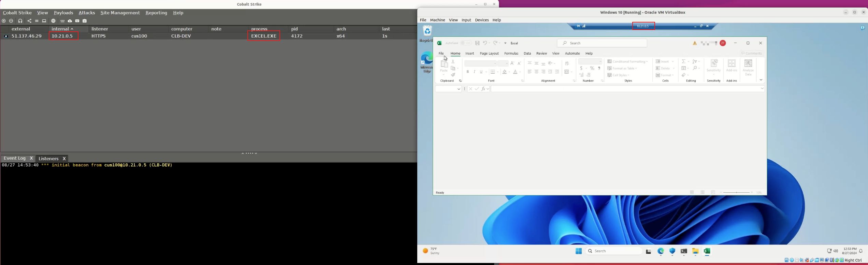Open Microsoft Edge from the Windows taskbar
868x265 pixels.
[661, 251]
